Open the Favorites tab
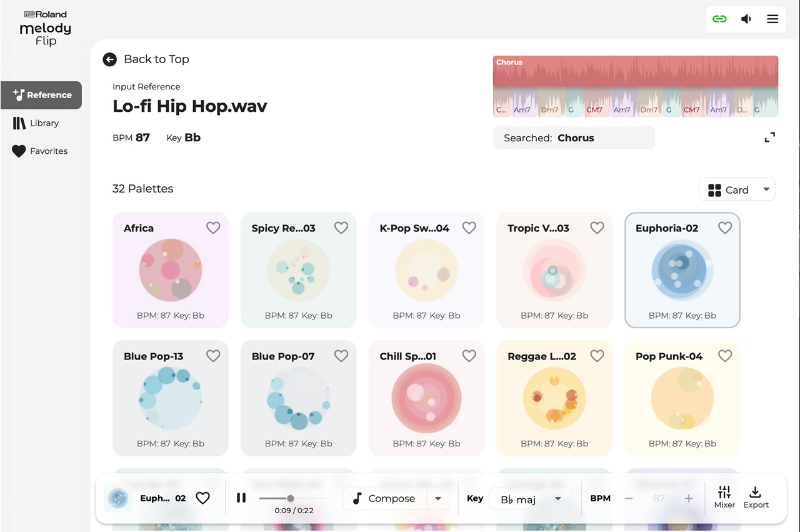Screen dimensions: 800x532 tap(41, 151)
